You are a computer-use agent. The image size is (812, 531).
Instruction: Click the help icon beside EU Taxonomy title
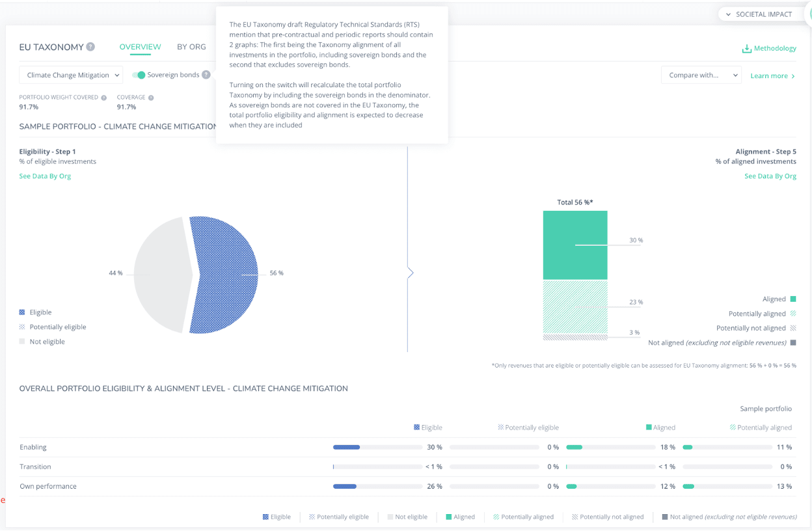click(90, 47)
